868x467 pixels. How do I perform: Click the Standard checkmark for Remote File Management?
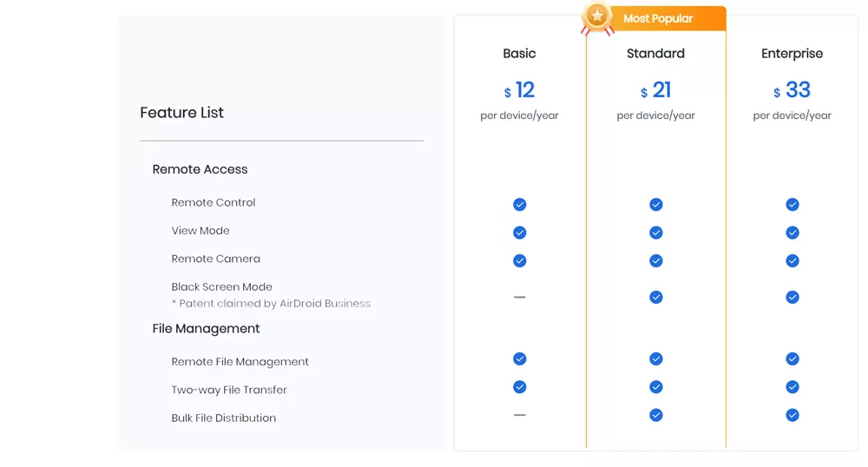[x=656, y=359]
